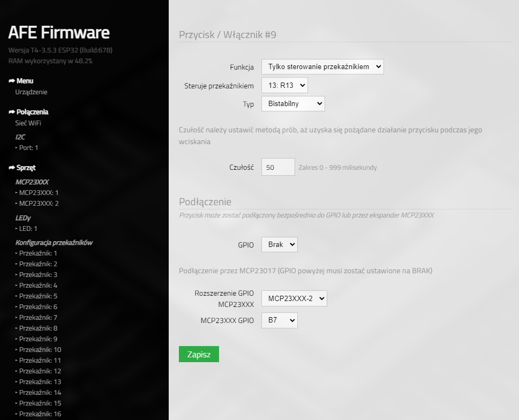519x420 pixels.
Task: Open Przekaźnik: 11 settings
Action: (x=40, y=360)
